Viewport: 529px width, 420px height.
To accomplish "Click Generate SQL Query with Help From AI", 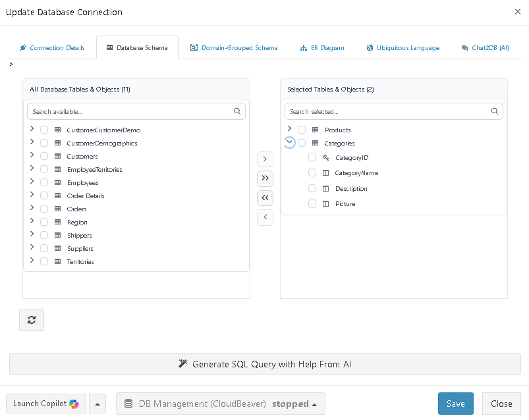I will 265,364.
